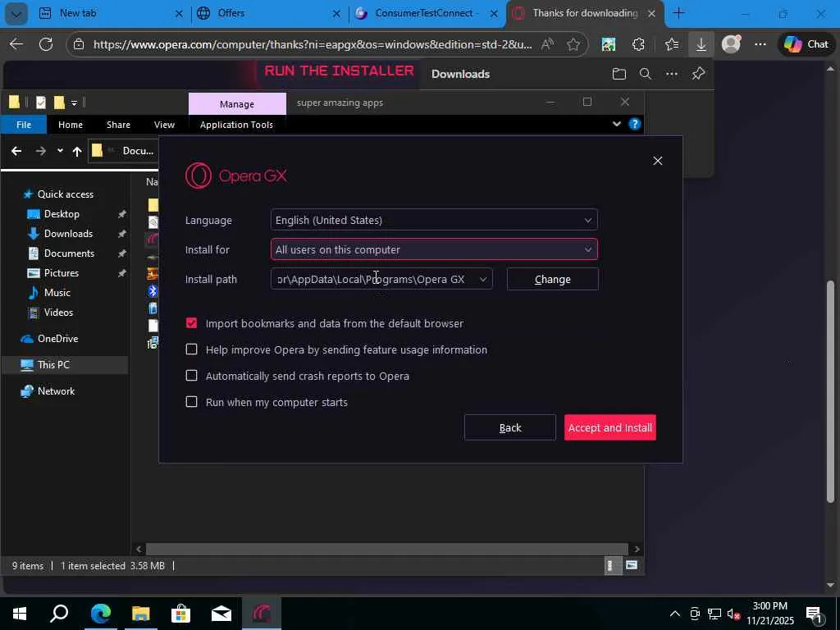The height and width of the screenshot is (630, 840).
Task: Open downloads folder icon in Downloads panel
Action: point(619,74)
